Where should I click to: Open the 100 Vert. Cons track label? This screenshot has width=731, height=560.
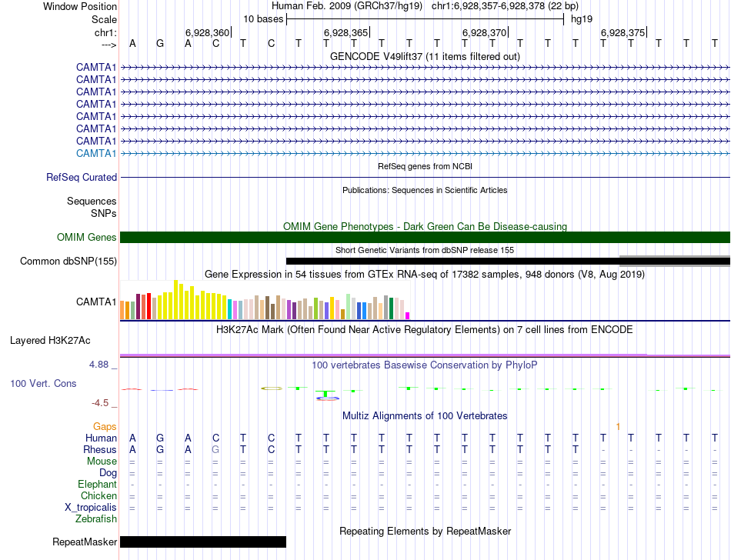click(x=43, y=383)
